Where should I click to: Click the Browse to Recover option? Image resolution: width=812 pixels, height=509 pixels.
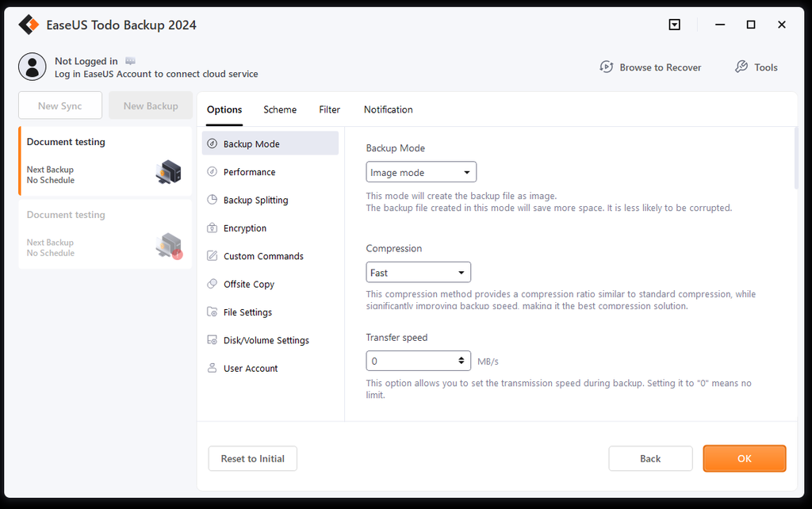click(650, 67)
